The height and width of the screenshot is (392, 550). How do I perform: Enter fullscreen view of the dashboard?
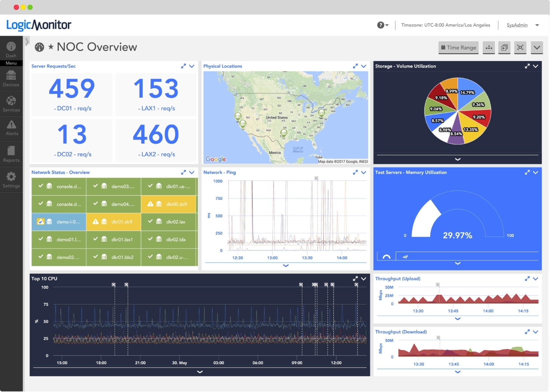click(x=520, y=47)
